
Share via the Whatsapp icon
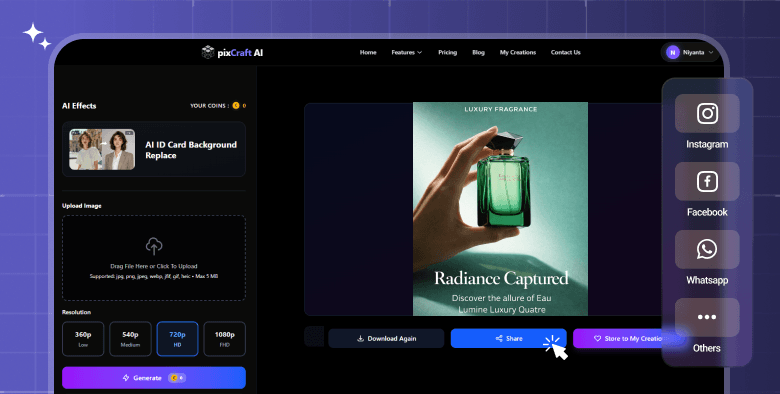[x=707, y=249]
